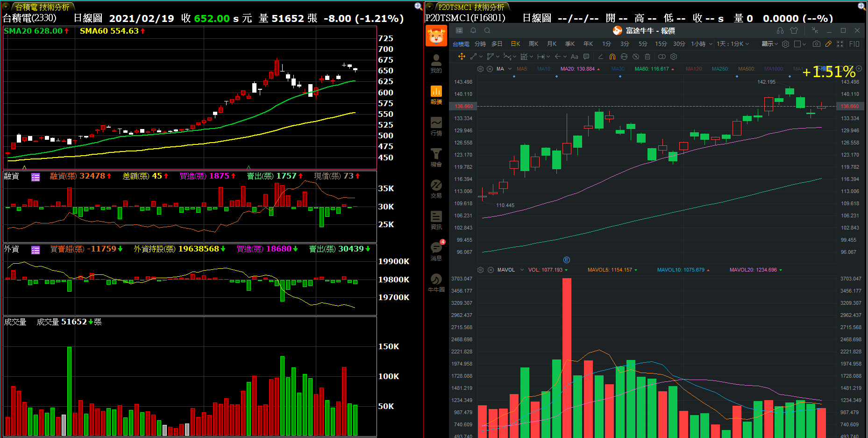
Task: Toggle the magnet snap tool
Action: click(612, 57)
